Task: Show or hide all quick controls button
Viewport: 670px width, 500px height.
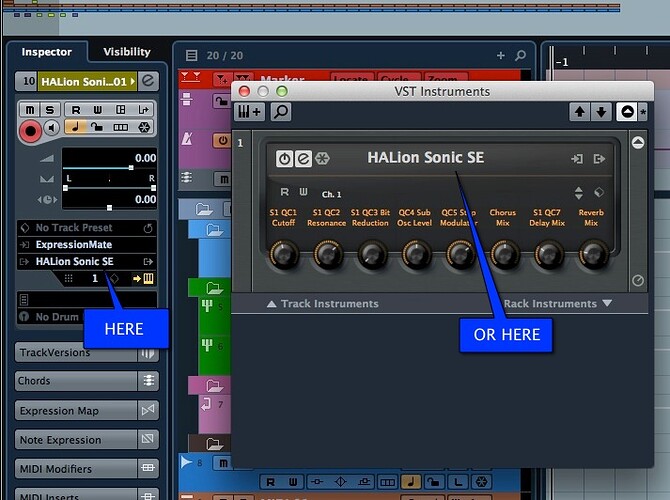Action: point(626,112)
